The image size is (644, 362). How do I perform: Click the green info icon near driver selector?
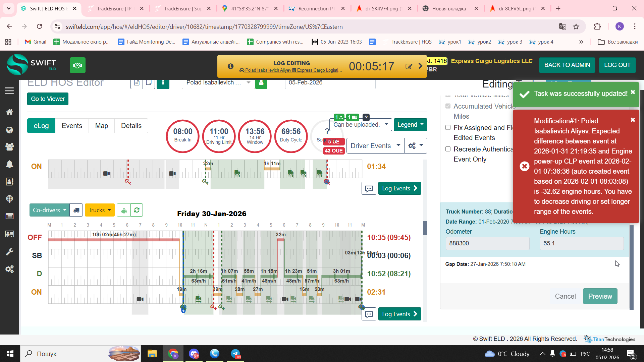pyautogui.click(x=163, y=83)
